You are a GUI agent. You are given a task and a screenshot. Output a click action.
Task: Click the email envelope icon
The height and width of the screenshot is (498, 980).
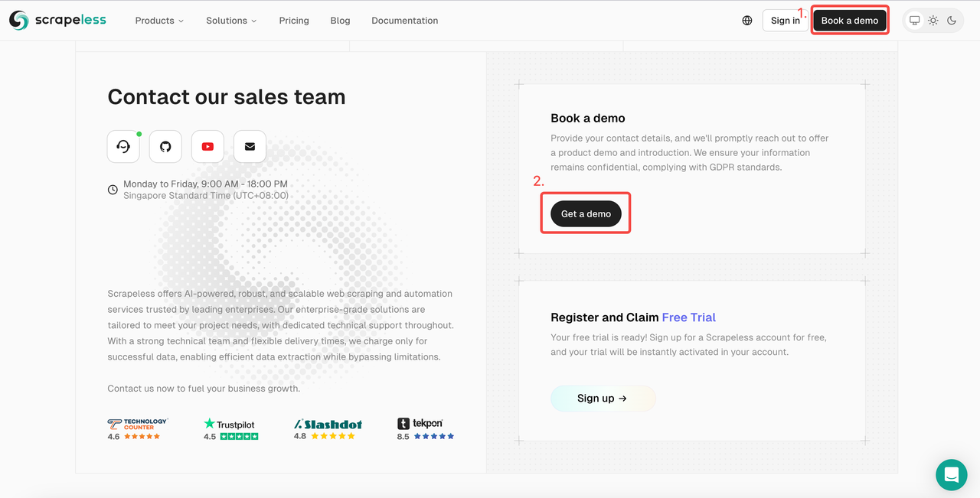250,147
